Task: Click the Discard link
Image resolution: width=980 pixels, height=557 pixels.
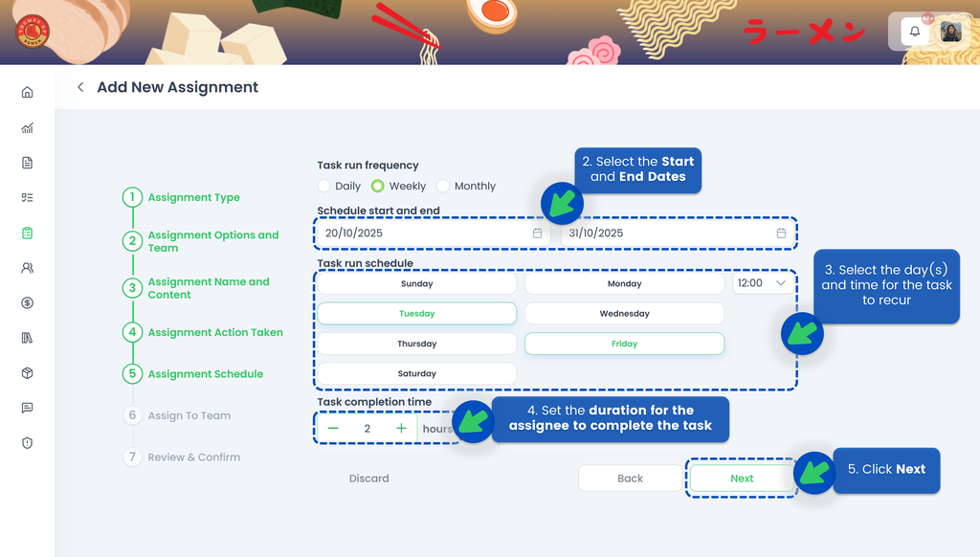Action: [368, 479]
